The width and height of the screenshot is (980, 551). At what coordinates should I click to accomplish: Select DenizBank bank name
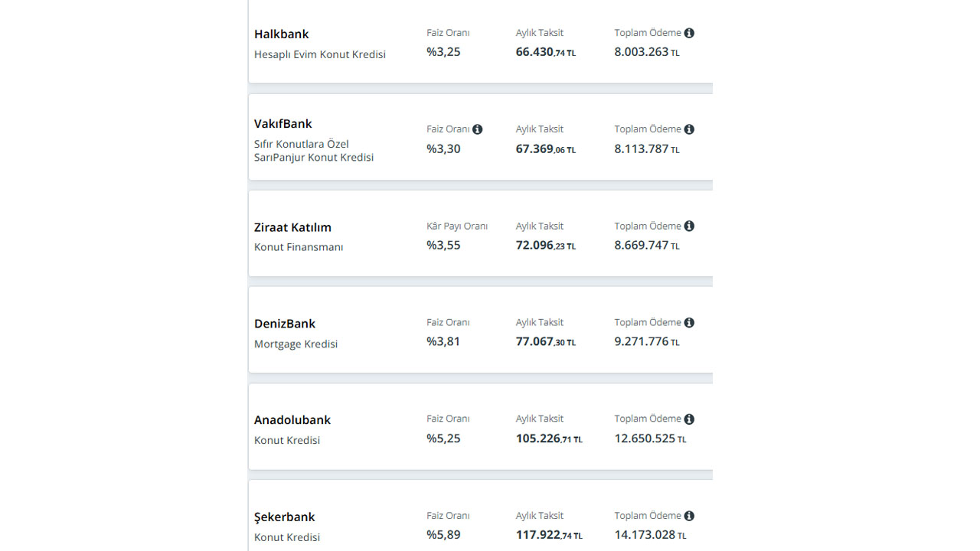[x=285, y=324]
